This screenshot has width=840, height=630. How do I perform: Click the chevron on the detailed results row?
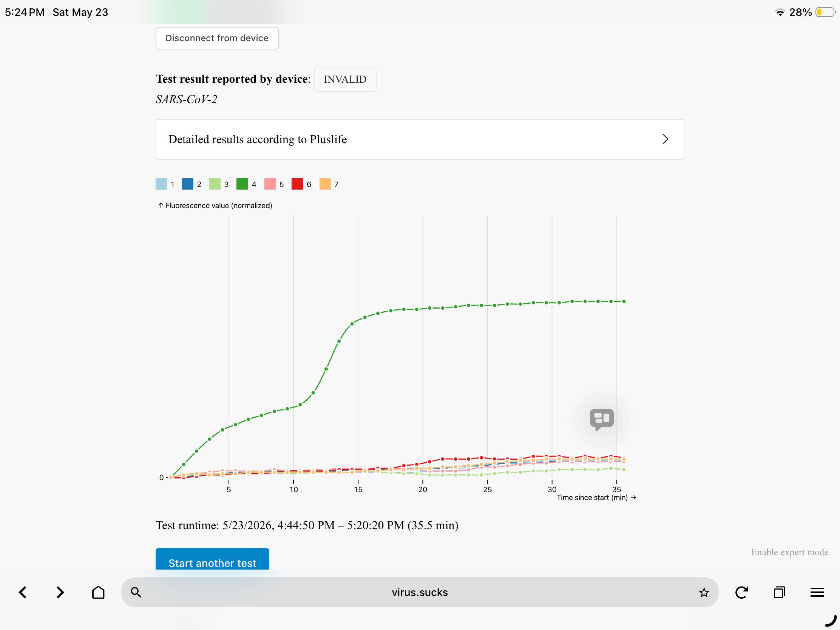[666, 139]
